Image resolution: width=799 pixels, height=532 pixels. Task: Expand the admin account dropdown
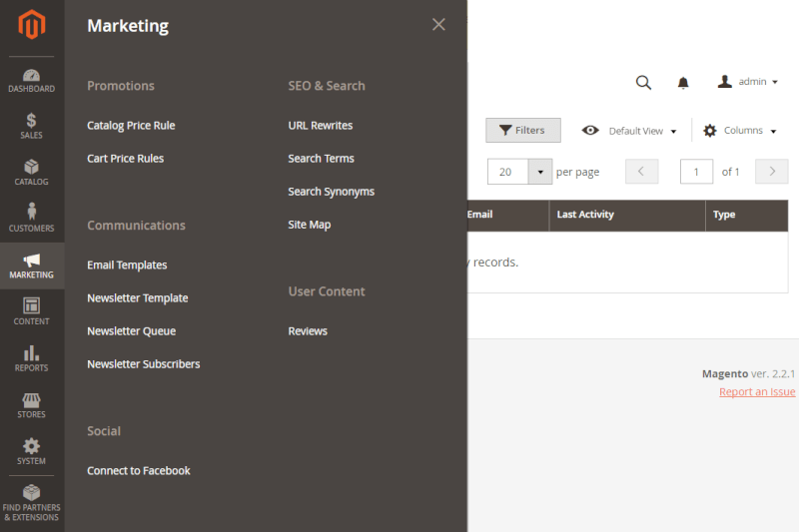[747, 82]
